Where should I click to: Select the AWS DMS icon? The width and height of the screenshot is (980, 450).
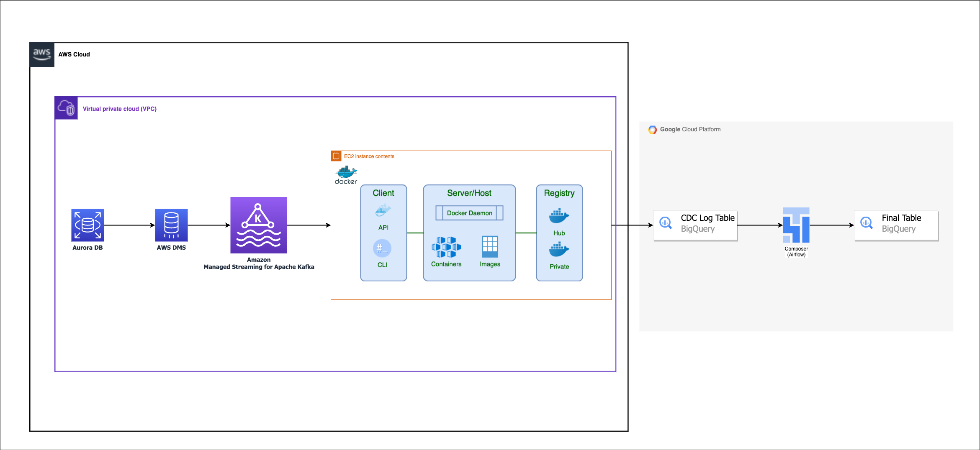(x=171, y=225)
